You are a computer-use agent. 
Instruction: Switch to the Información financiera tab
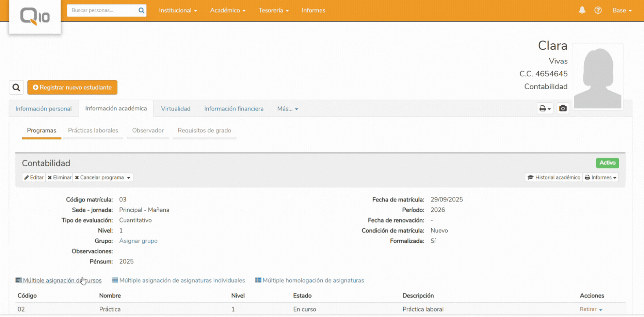pyautogui.click(x=234, y=109)
